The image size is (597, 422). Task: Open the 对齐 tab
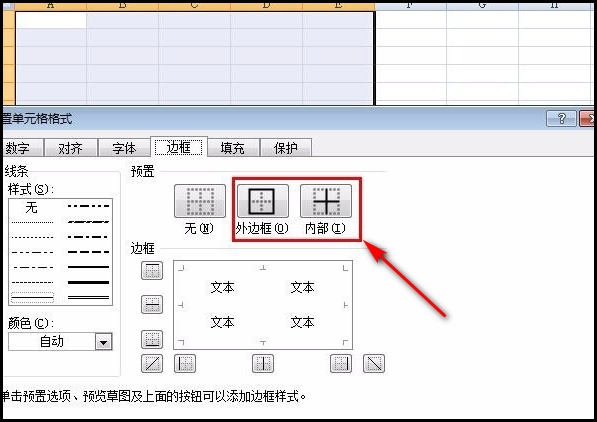click(70, 148)
